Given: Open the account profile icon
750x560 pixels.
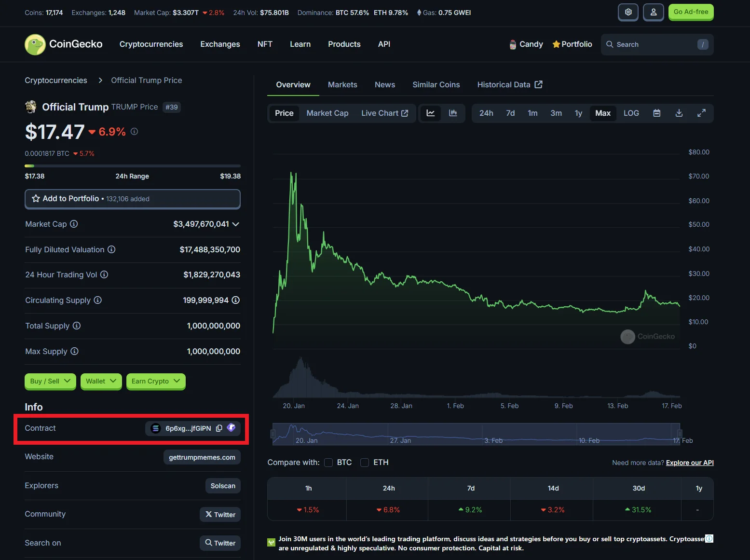Looking at the screenshot, I should [654, 12].
